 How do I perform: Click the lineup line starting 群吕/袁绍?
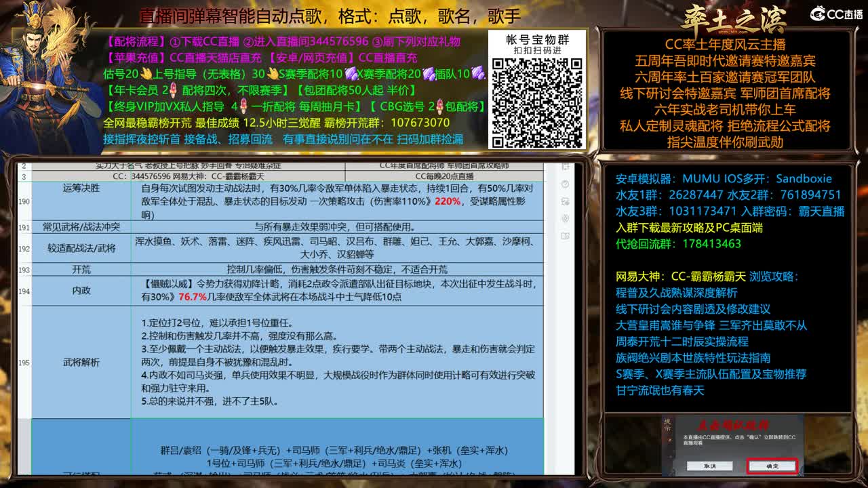(334, 450)
